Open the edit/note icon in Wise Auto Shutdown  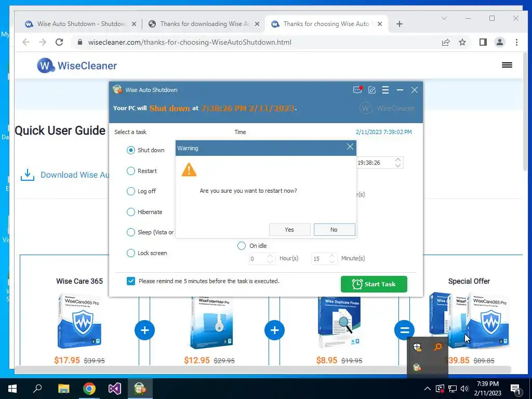coord(372,90)
